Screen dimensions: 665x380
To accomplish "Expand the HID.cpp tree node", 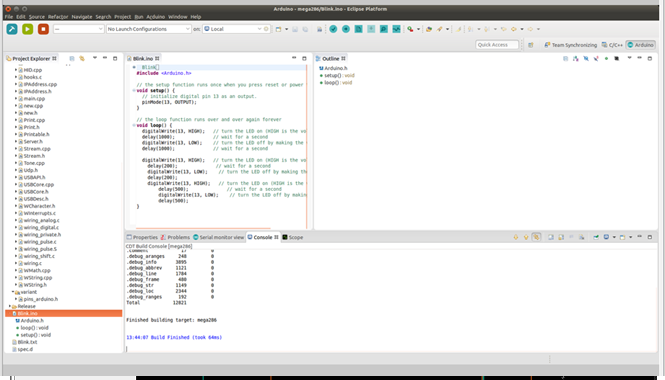I will point(16,70).
